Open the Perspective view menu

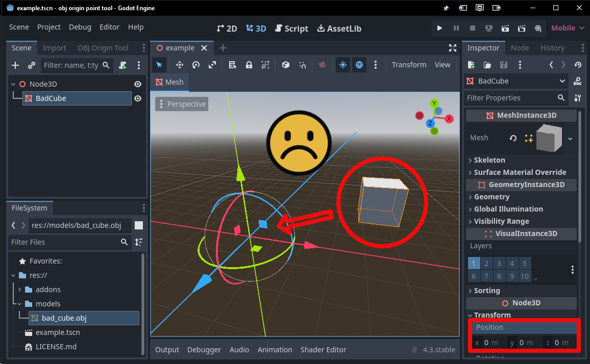[x=182, y=104]
